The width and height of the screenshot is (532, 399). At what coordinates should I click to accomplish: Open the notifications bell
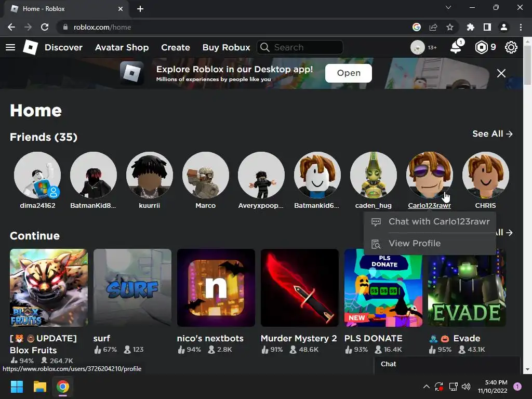click(x=456, y=47)
